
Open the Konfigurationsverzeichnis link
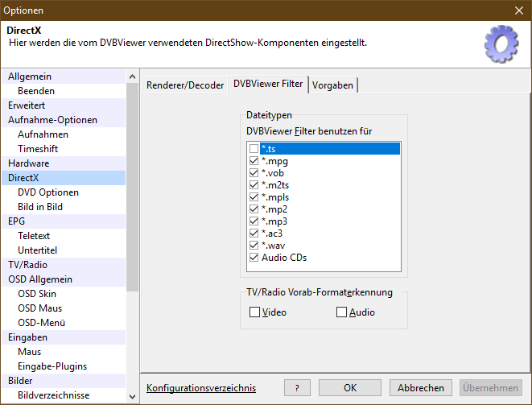click(x=201, y=388)
